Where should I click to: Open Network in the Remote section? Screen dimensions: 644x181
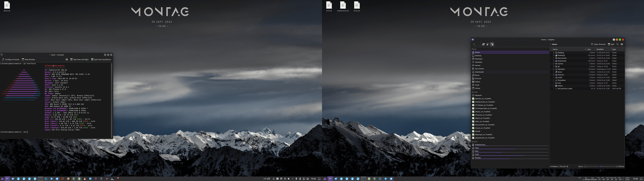510,95
